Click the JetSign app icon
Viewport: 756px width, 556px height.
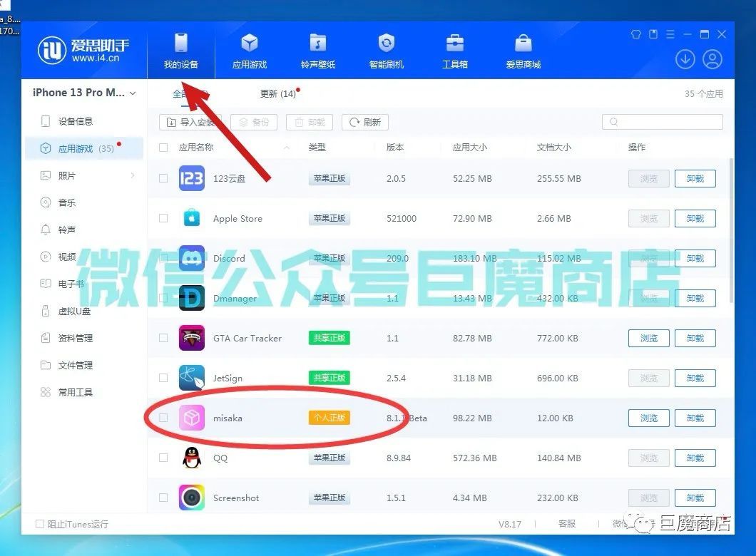[191, 379]
